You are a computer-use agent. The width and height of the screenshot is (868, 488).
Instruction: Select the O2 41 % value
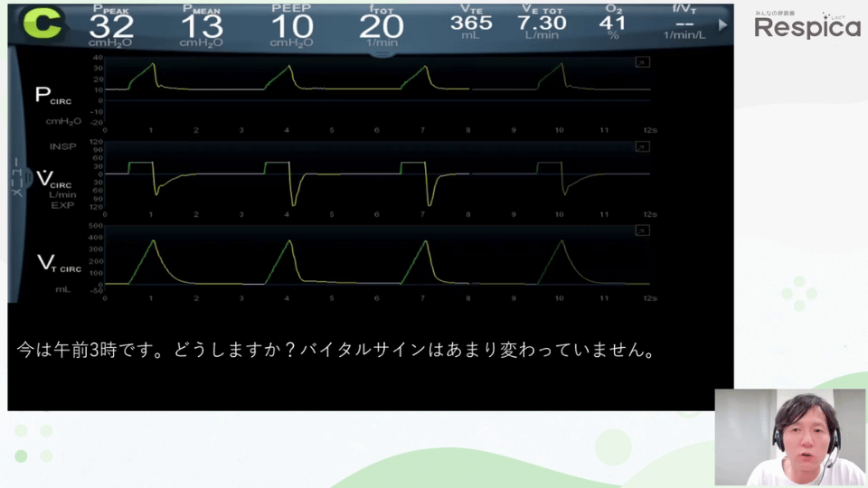[x=613, y=22]
